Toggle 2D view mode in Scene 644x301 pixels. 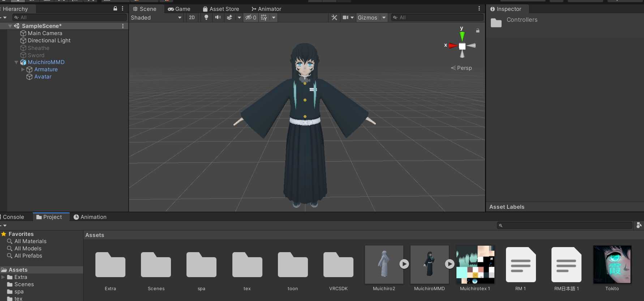[192, 17]
